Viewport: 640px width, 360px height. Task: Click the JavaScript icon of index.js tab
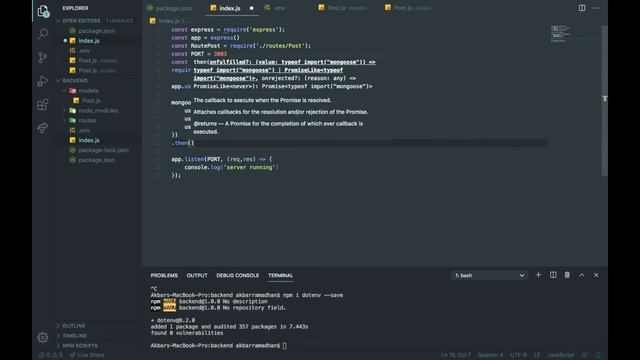coord(213,8)
